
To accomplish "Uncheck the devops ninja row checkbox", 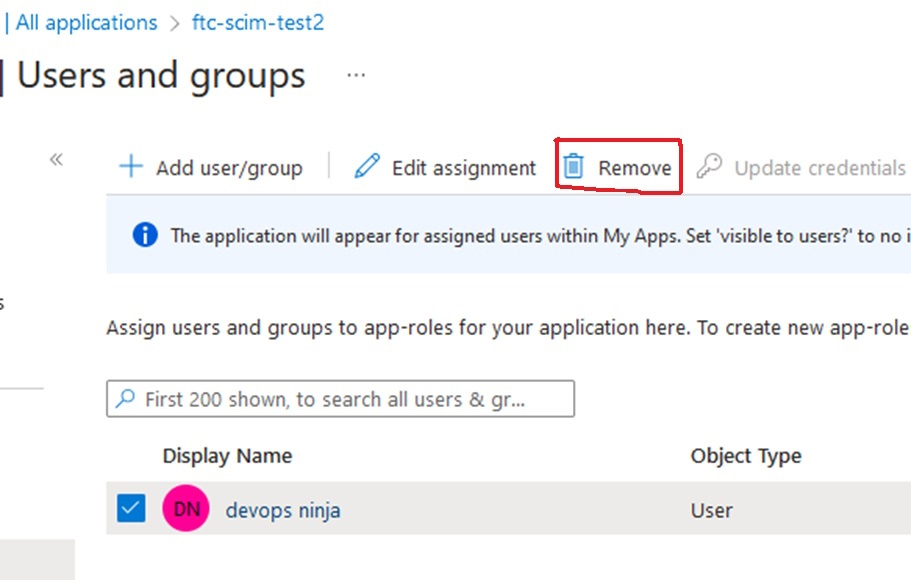I will [x=131, y=509].
